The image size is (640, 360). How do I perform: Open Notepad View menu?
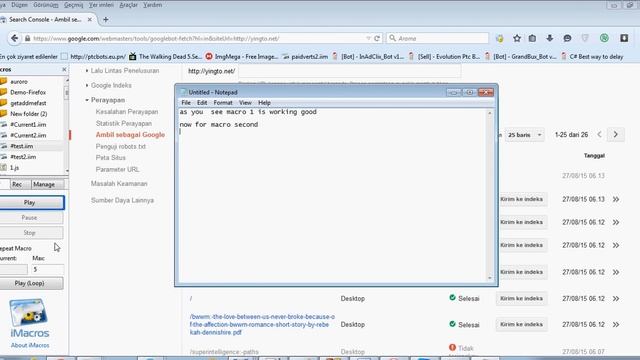point(245,103)
